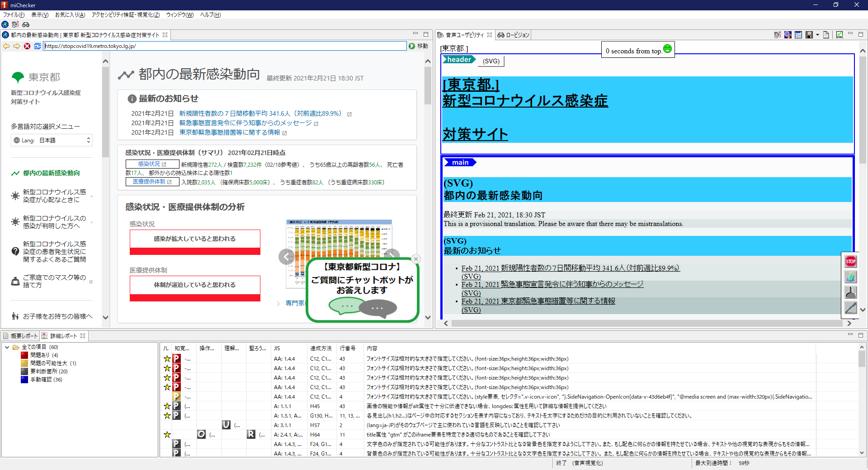The height and width of the screenshot is (470, 868).
Task: Maximize the browser panel
Action: 426,34
